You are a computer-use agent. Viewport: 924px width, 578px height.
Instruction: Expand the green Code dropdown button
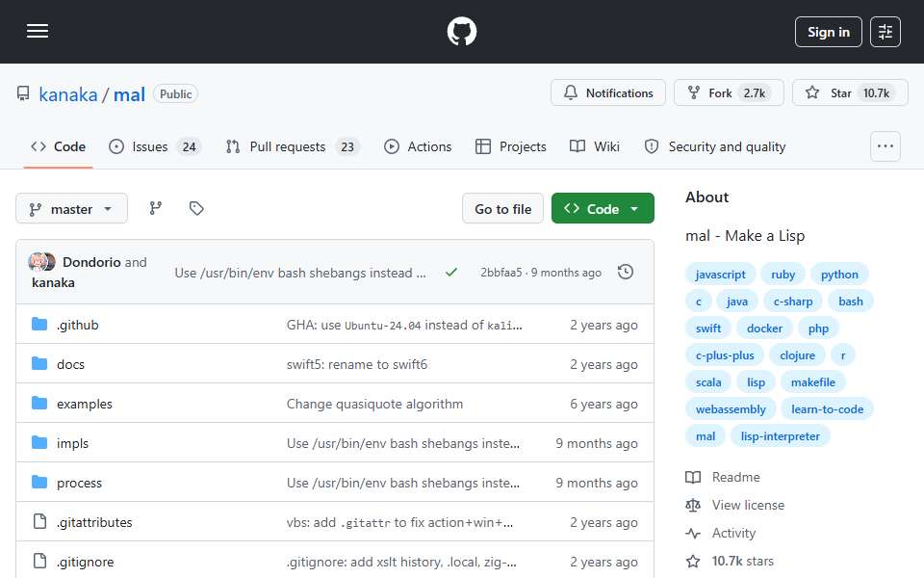(x=603, y=209)
